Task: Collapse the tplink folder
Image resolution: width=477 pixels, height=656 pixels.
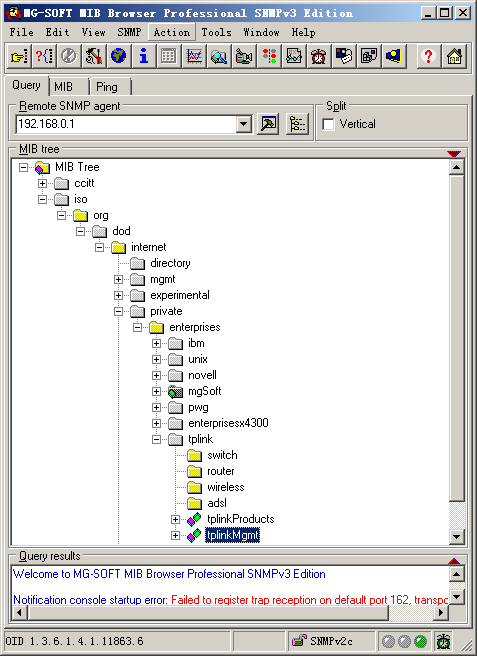Action: [x=156, y=439]
